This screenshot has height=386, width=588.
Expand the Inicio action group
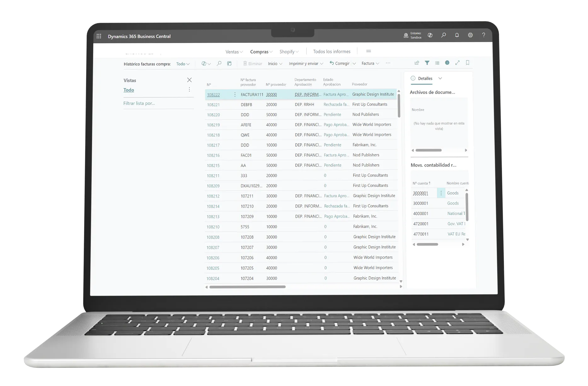tap(275, 64)
